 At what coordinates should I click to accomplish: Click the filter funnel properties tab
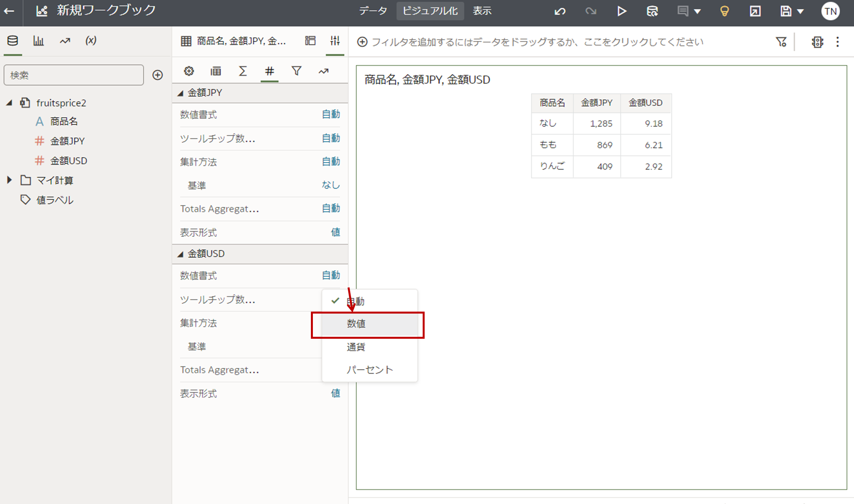coord(296,71)
